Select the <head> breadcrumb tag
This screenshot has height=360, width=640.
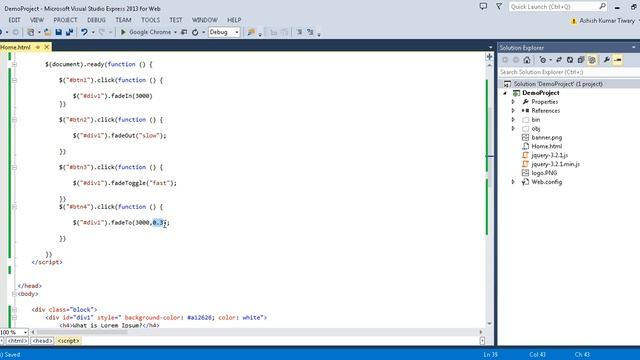[42, 341]
